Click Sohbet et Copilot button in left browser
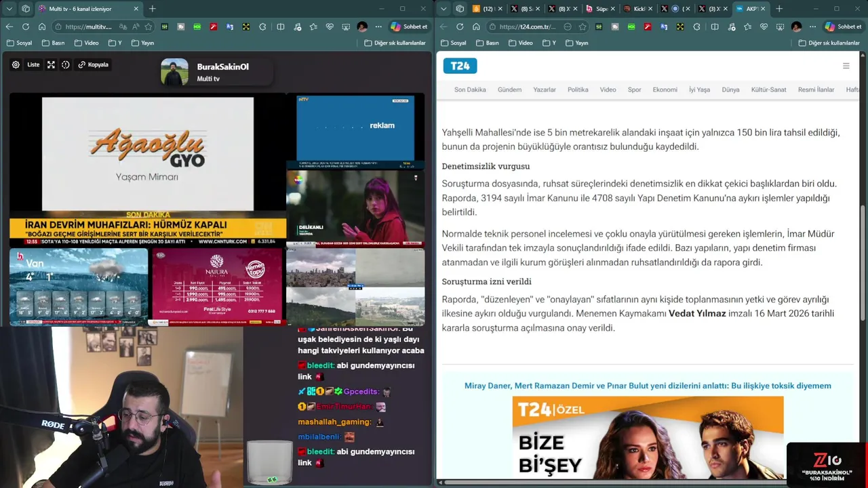The image size is (868, 488). (409, 26)
